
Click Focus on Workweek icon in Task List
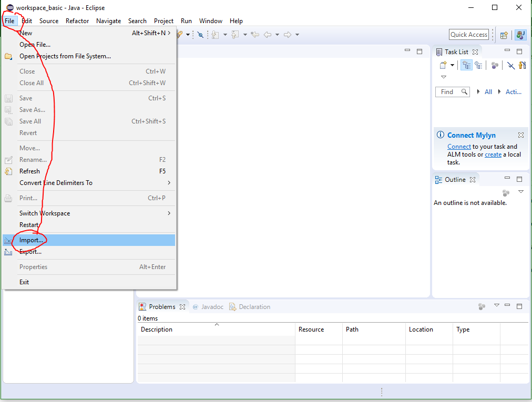pos(495,65)
